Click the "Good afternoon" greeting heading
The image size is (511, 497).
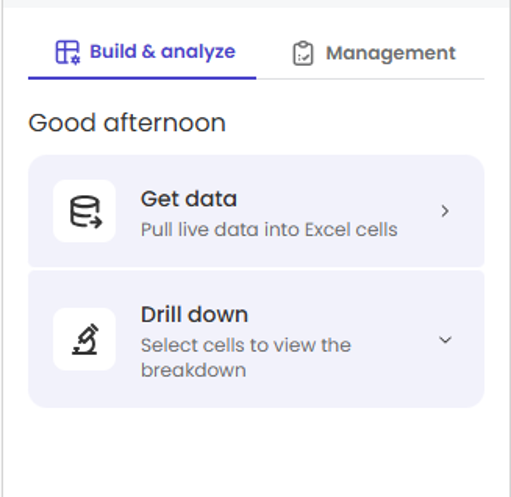[x=127, y=123]
